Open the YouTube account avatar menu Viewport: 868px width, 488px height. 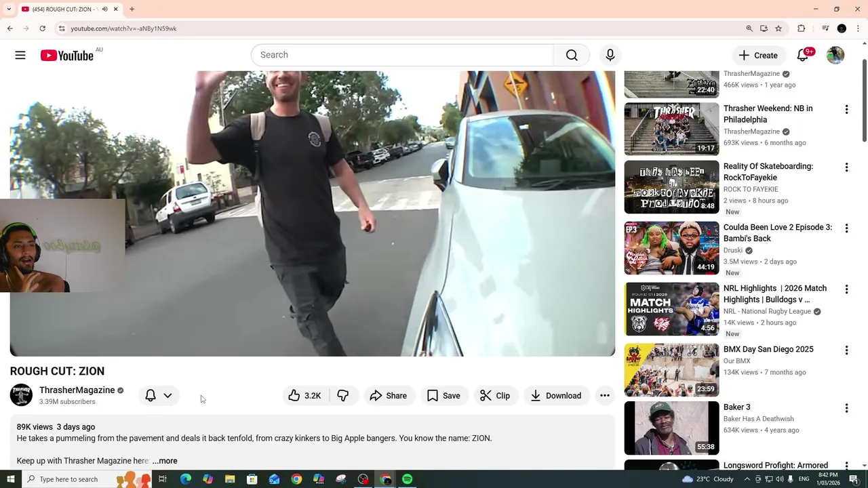click(x=835, y=56)
